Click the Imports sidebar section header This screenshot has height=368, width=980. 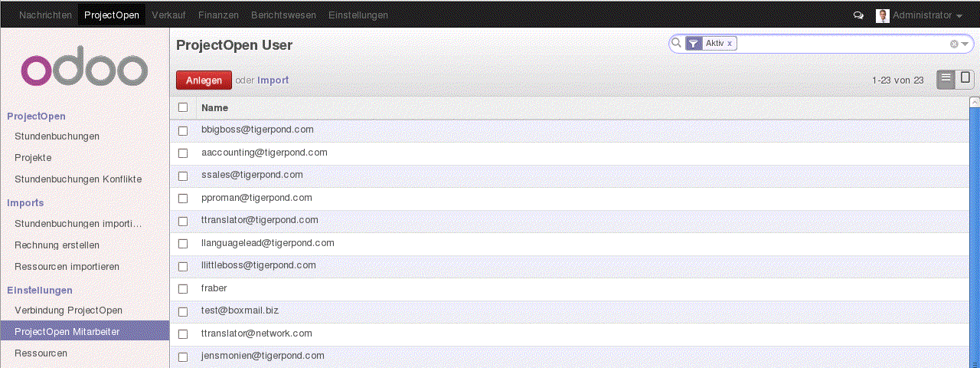click(25, 203)
